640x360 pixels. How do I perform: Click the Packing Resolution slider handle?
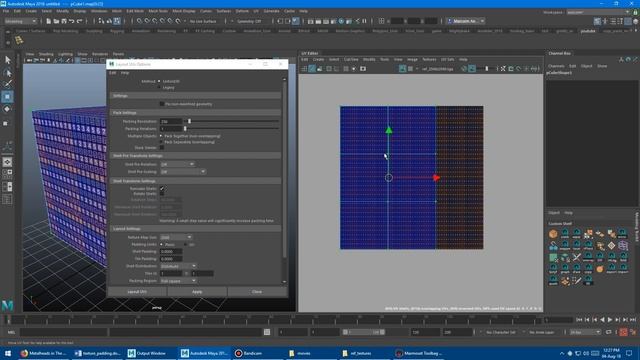tap(189, 121)
